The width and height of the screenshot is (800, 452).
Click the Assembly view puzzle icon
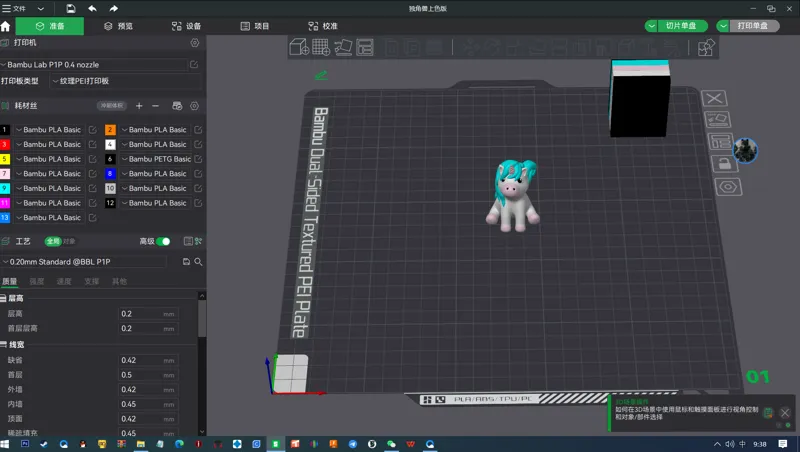click(706, 47)
